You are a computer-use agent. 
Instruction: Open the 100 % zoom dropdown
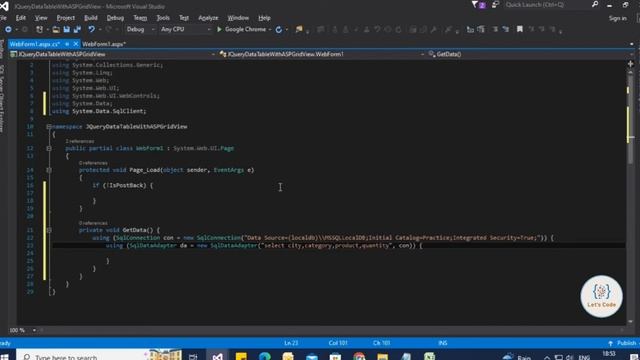[x=34, y=330]
